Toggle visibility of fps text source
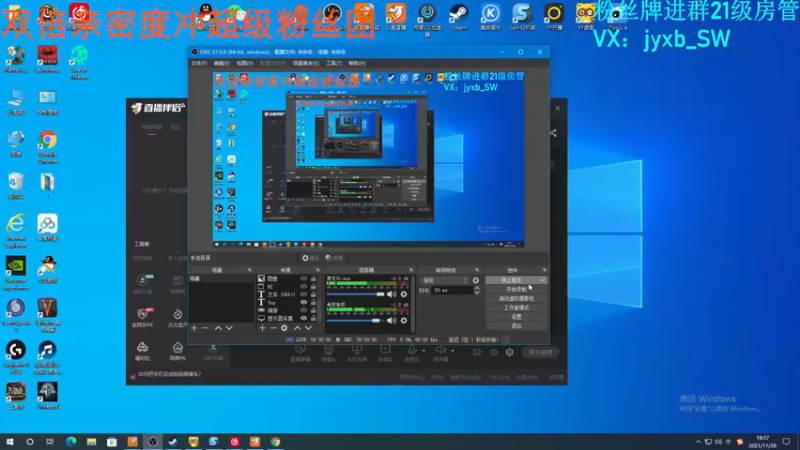800x450 pixels. pyautogui.click(x=304, y=303)
